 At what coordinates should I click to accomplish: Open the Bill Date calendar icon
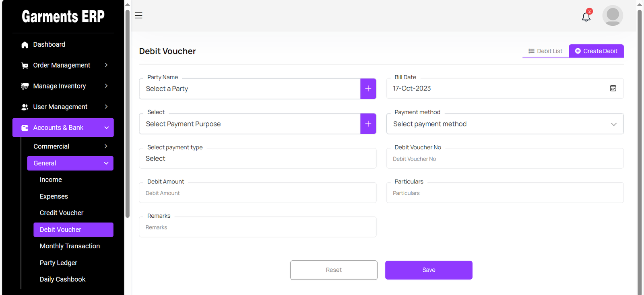pyautogui.click(x=613, y=89)
